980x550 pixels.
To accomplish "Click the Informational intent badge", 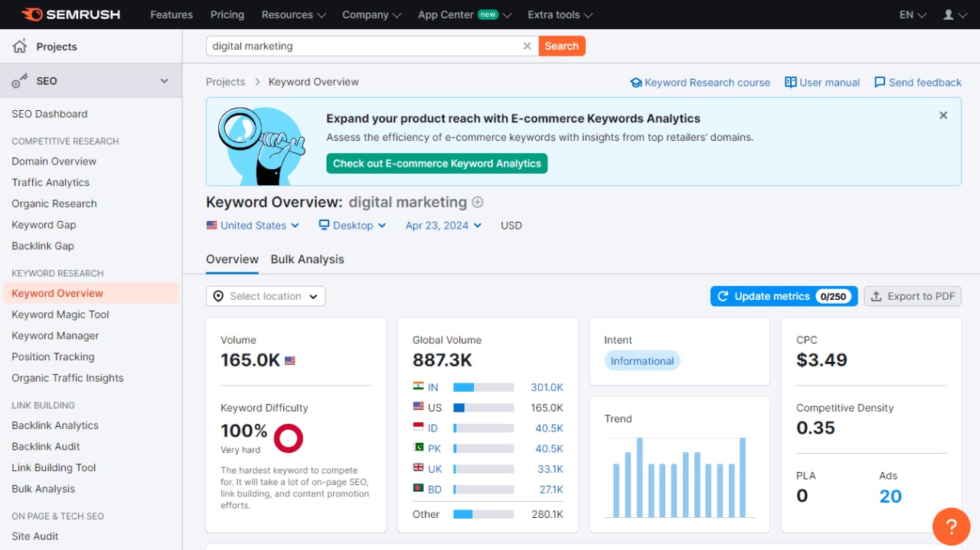I will 642,361.
